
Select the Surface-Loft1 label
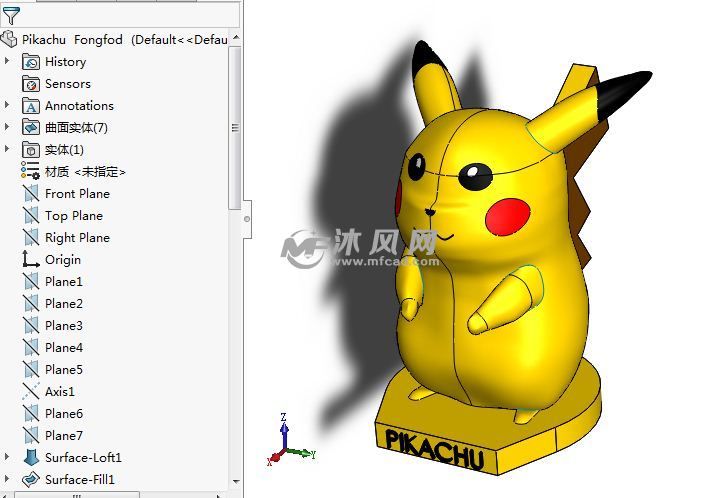pos(83,458)
